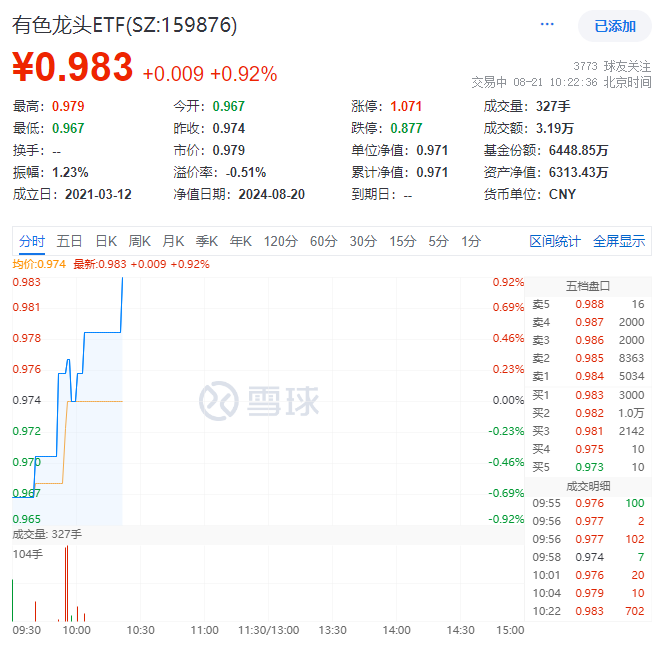
Task: Click 卖2 order row at 0.985
Action: [x=588, y=358]
